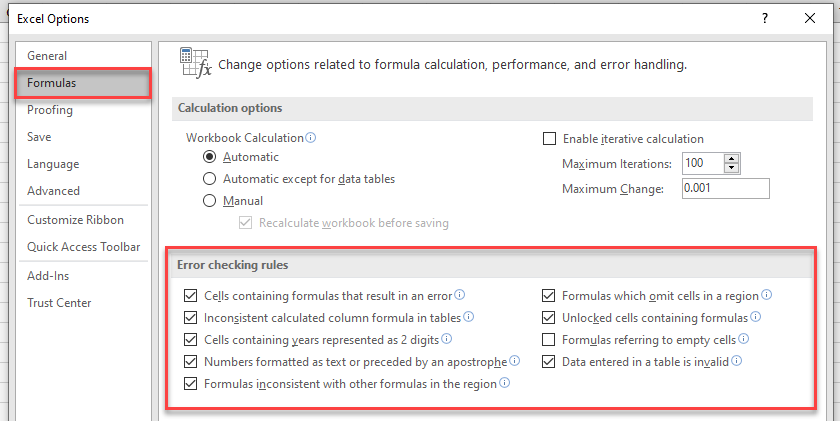The width and height of the screenshot is (840, 421).
Task: Click info icon for formulas inconsistent in region
Action: [x=505, y=382]
